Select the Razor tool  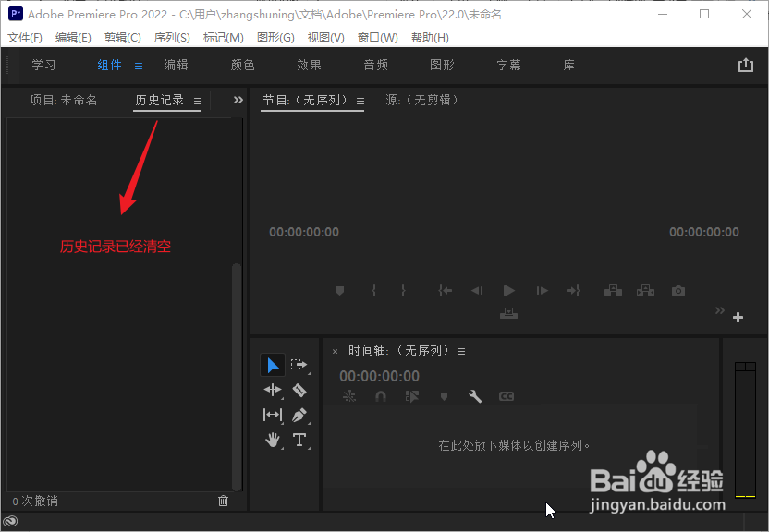pos(299,390)
